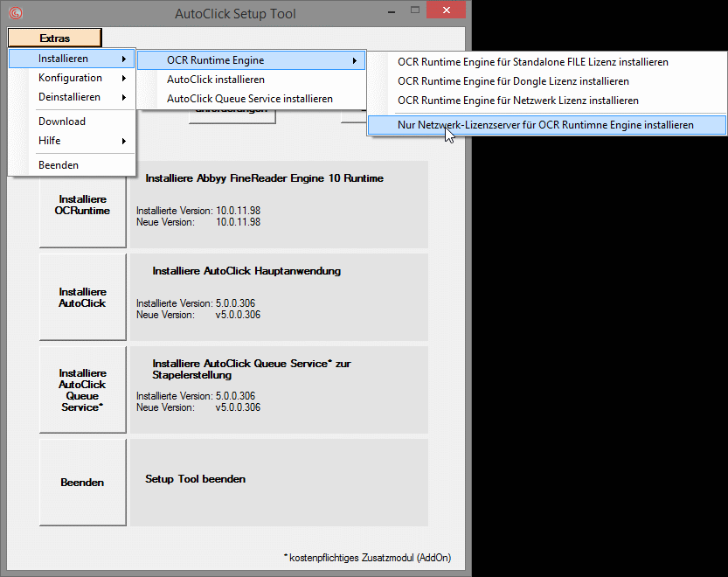Open the Konfiguration submenu
728x577 pixels.
point(72,78)
